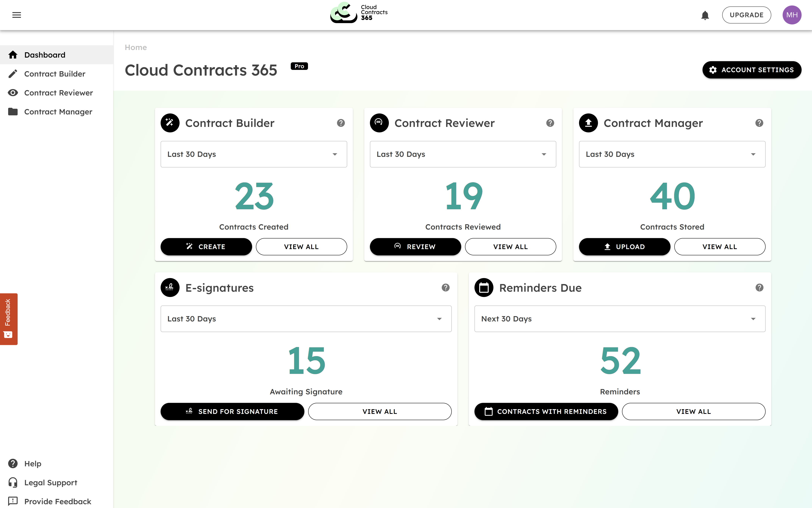The image size is (812, 508).
Task: Select Contract Reviewer in sidebar
Action: [59, 93]
